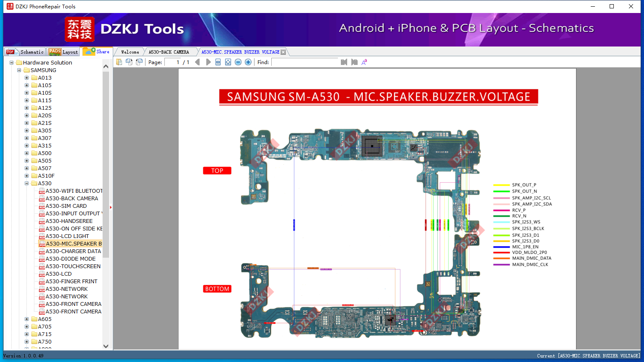The height and width of the screenshot is (362, 644).
Task: Expand the A10S folder
Action: point(27,93)
